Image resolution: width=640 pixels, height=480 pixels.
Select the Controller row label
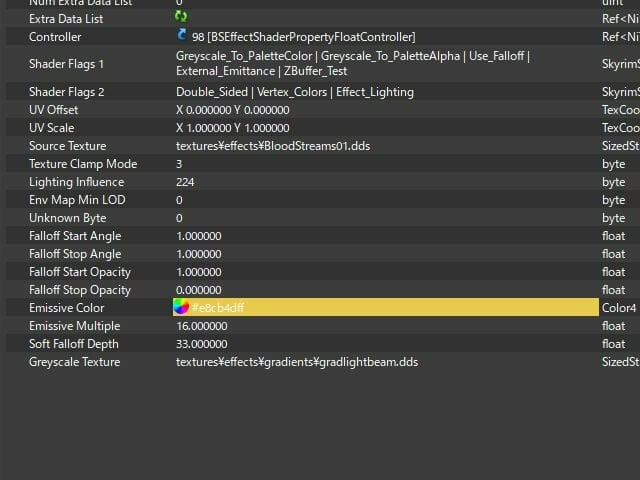[55, 37]
